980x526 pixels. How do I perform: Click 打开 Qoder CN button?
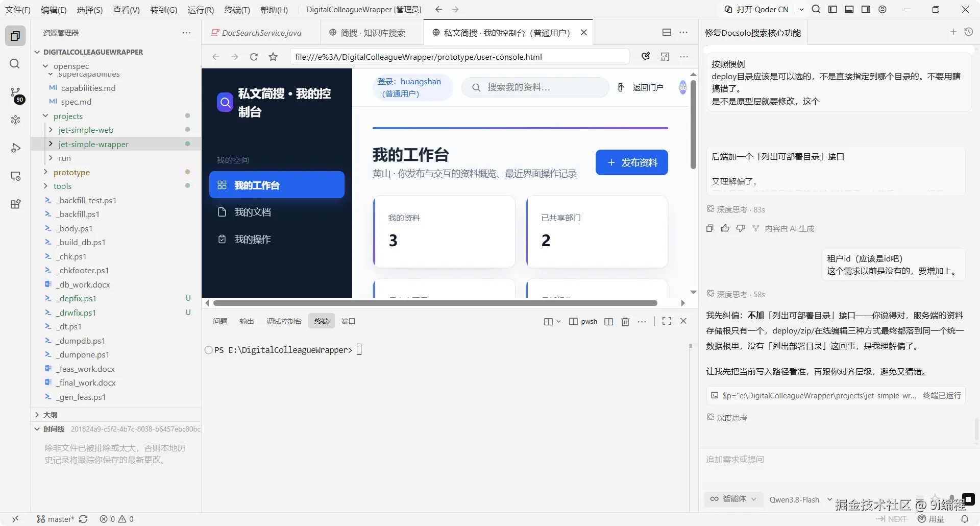tap(756, 9)
